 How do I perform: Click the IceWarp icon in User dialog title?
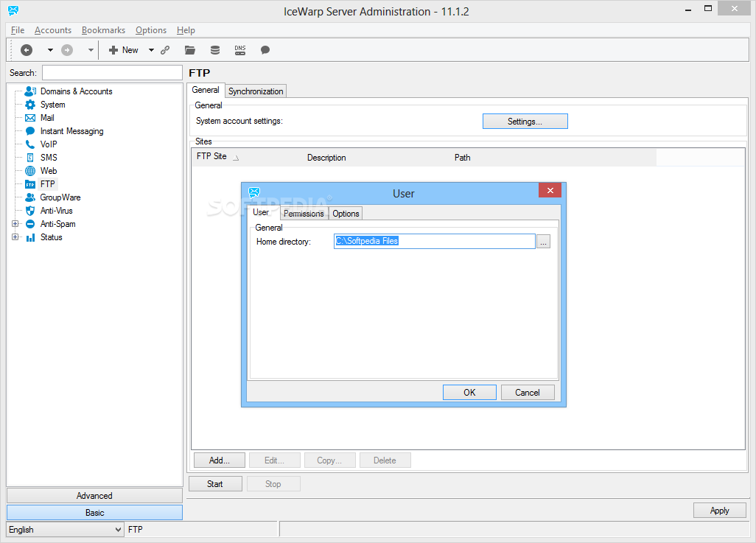(x=254, y=193)
